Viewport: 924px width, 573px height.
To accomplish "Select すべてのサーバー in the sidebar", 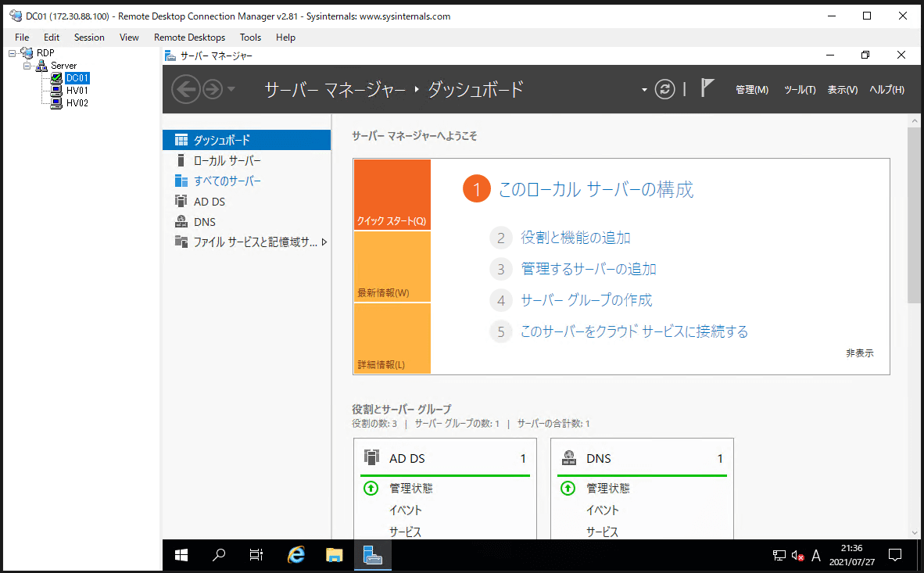I will click(246, 181).
